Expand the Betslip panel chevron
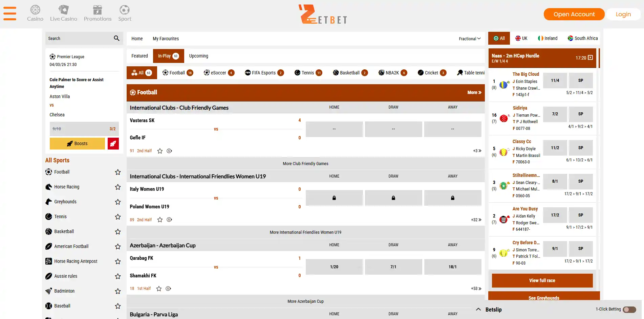644x319 pixels. click(478, 309)
